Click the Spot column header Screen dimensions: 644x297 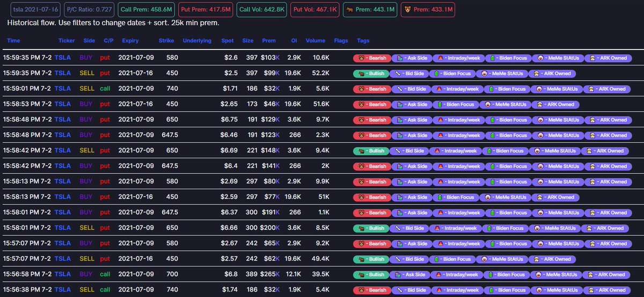[x=228, y=41]
